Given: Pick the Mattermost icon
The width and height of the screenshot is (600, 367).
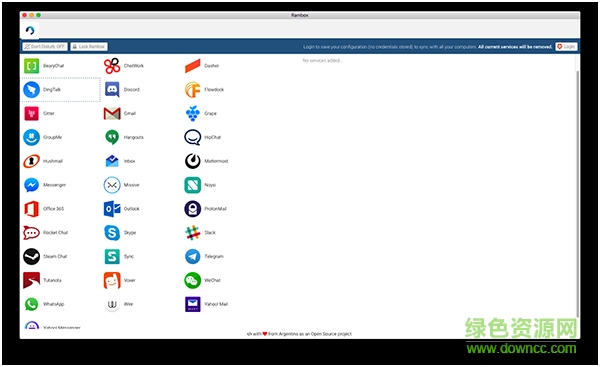Looking at the screenshot, I should [192, 161].
